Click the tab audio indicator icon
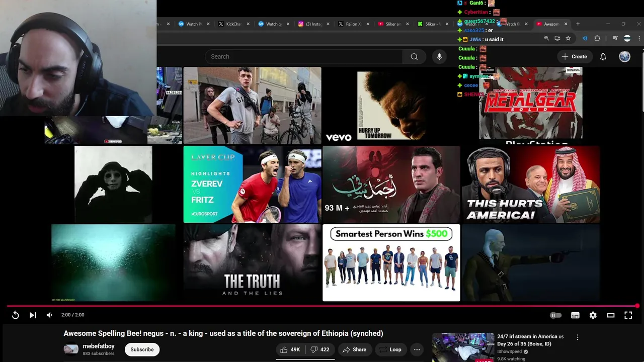 584,38
